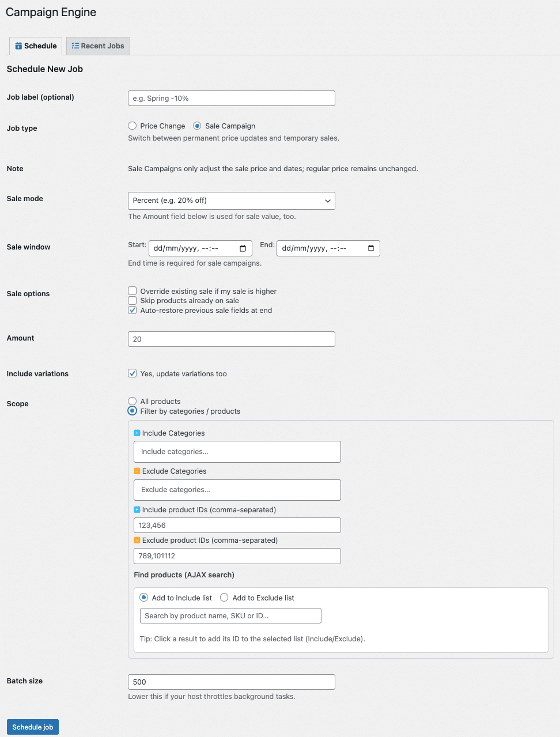Screen dimensions: 560x737
Task: Open the End date calendar picker icon
Action: click(x=371, y=248)
